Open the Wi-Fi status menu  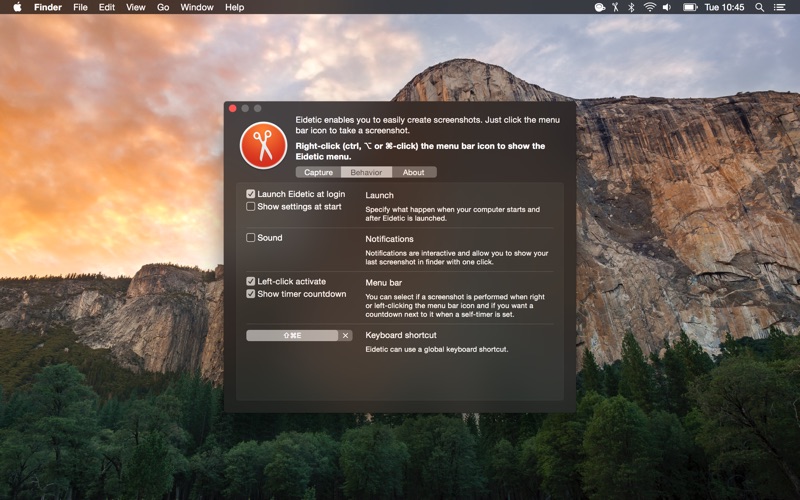coord(649,7)
